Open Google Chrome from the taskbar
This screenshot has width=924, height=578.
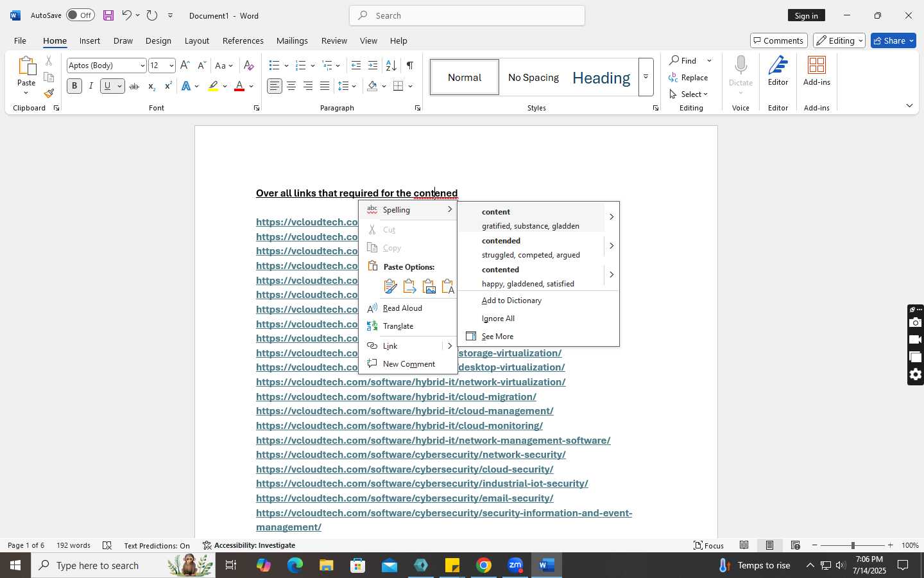484,565
